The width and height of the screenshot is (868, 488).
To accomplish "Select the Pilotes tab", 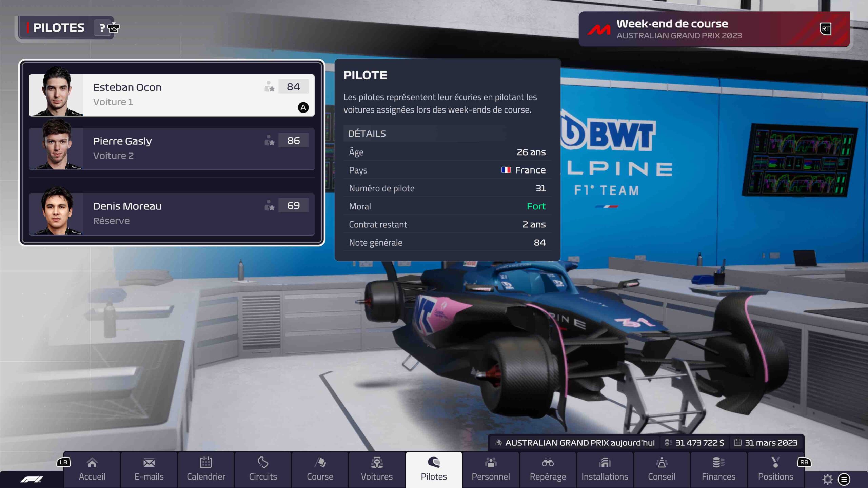I will click(434, 469).
